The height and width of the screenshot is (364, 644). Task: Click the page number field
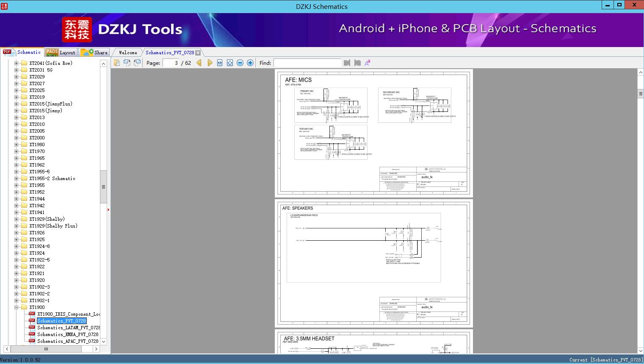point(171,63)
